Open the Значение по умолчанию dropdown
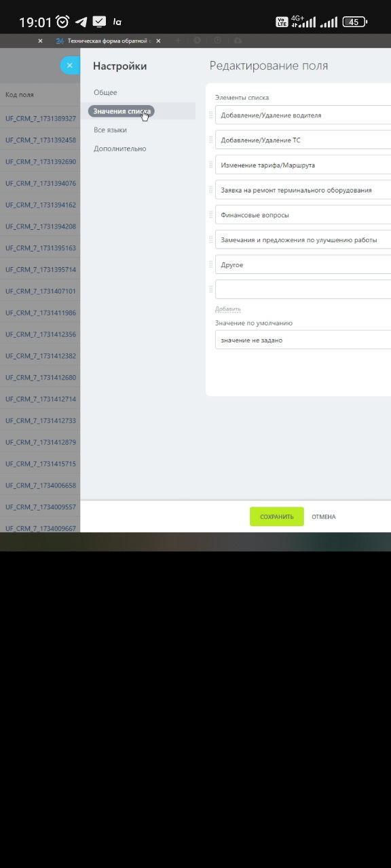 click(303, 340)
